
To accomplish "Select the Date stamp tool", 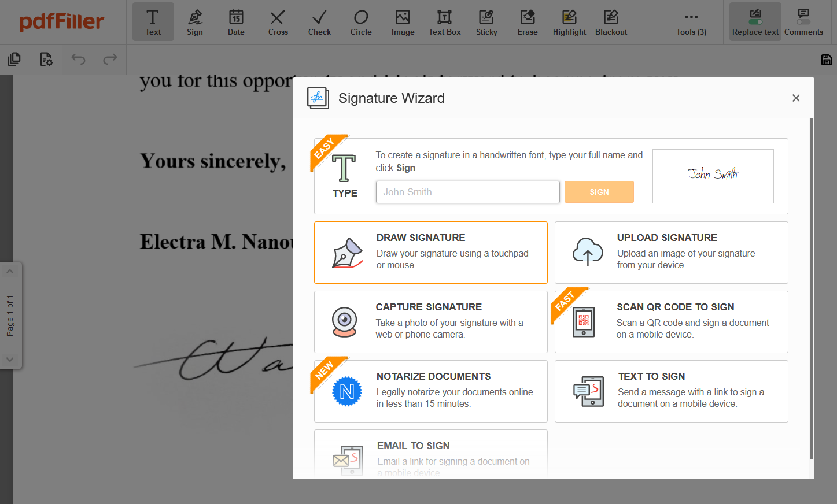I will (236, 21).
